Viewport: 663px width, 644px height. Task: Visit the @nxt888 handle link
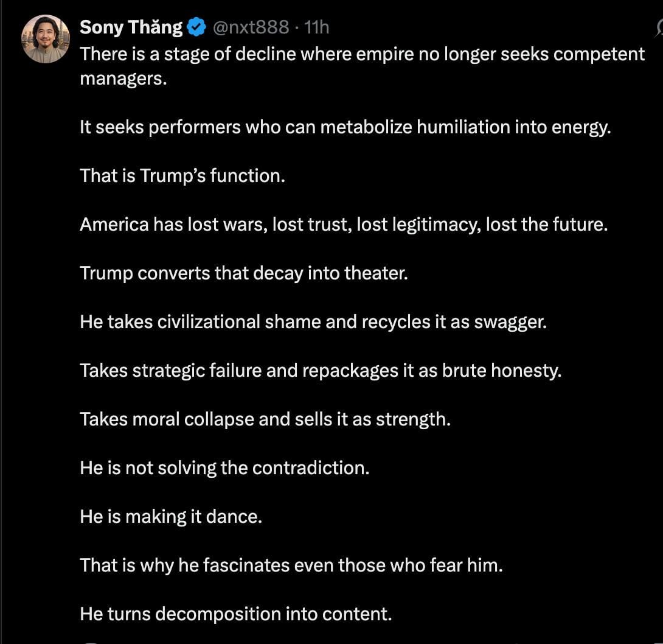pyautogui.click(x=251, y=27)
